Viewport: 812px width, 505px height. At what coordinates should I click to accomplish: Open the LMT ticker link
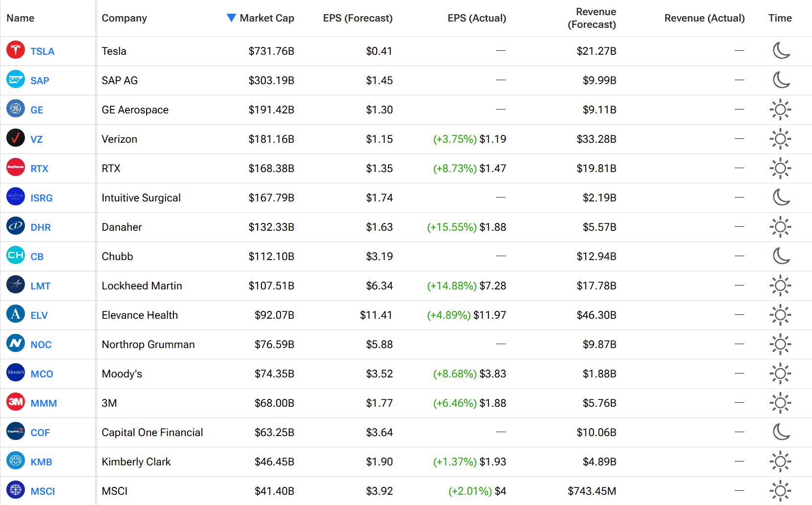pos(41,286)
